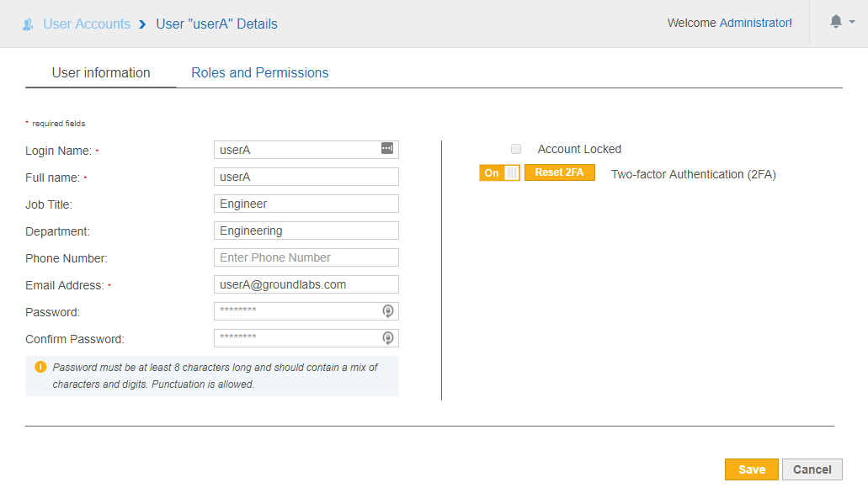Focus the Email Address field
The image size is (868, 493).
[306, 284]
